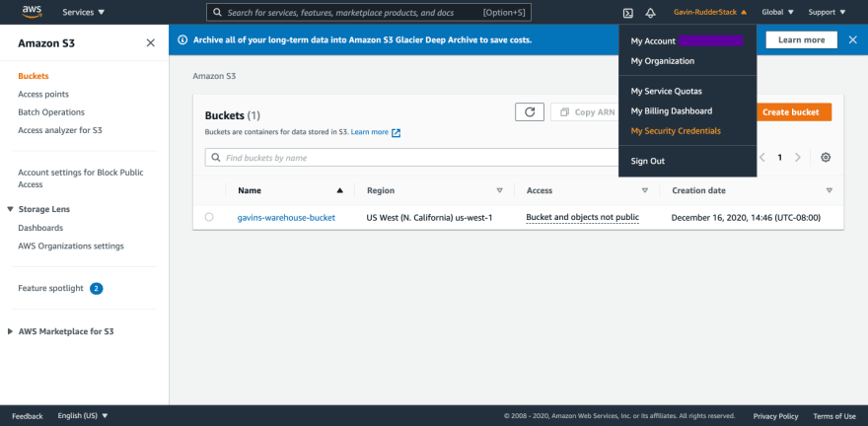This screenshot has height=426, width=868.
Task: Open the Global region dropdown
Action: [x=778, y=13]
